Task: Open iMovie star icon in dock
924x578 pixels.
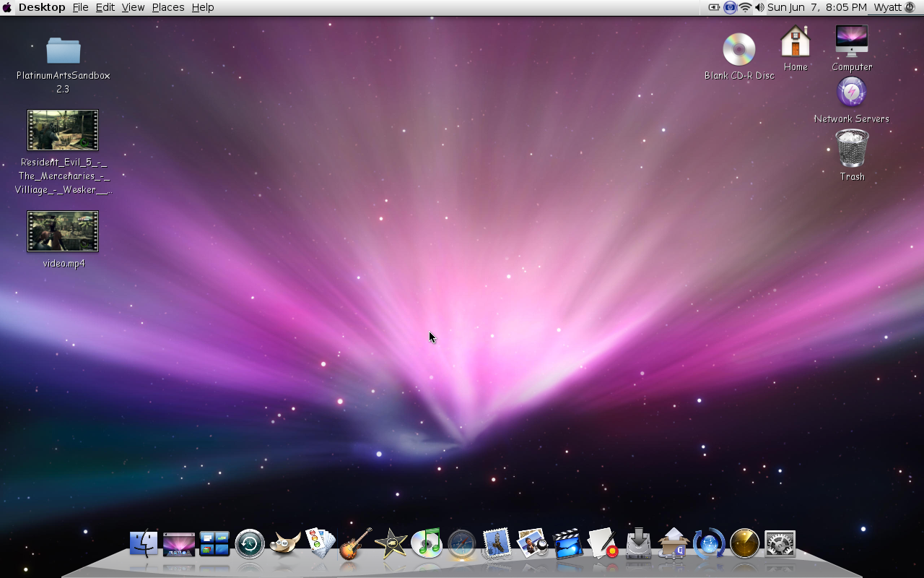Action: point(391,543)
